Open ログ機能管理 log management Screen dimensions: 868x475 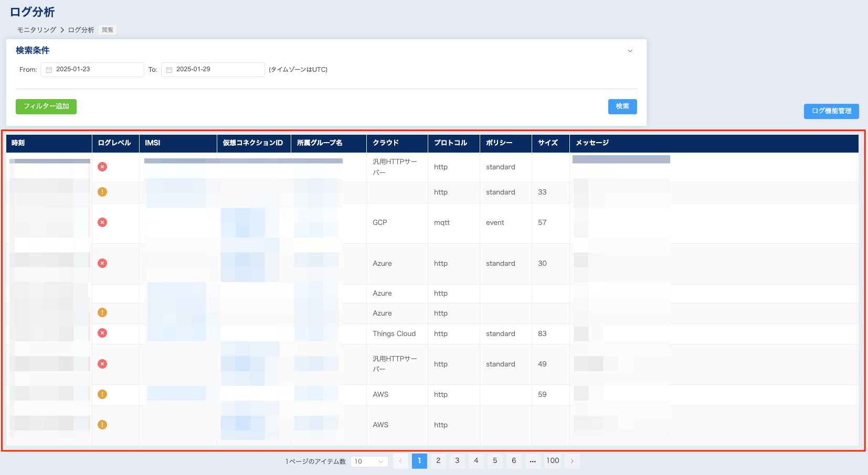(x=831, y=111)
